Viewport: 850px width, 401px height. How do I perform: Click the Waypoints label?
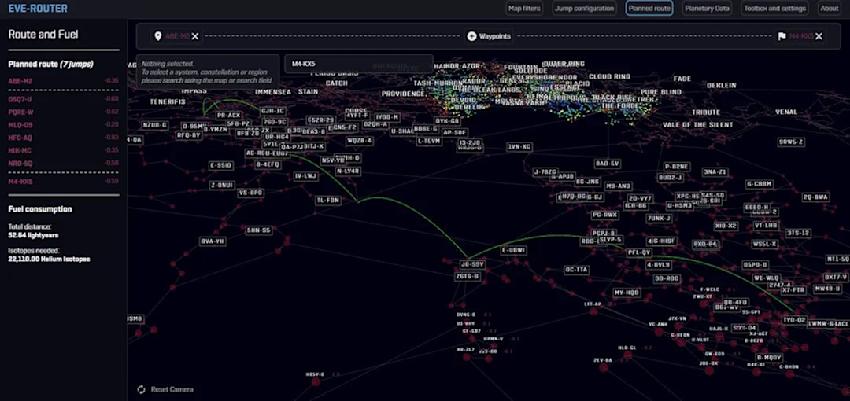pyautogui.click(x=495, y=36)
